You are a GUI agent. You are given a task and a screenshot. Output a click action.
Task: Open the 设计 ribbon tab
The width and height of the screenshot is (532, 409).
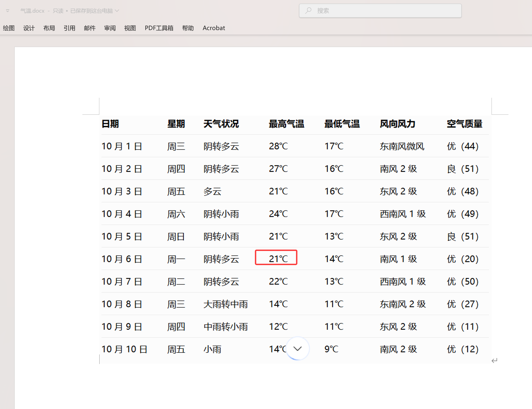point(29,28)
